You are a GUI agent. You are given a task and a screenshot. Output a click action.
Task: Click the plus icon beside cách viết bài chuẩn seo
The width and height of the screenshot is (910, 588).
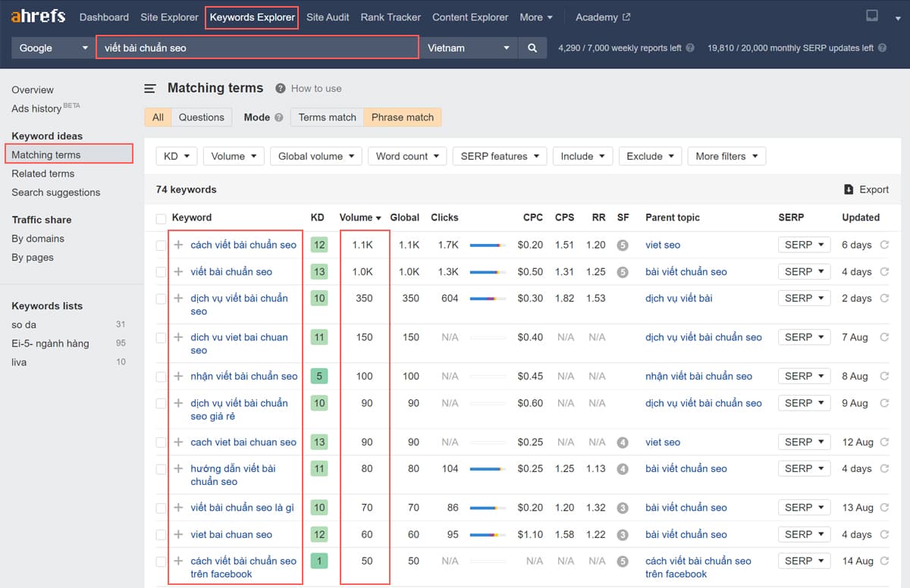pyautogui.click(x=177, y=245)
